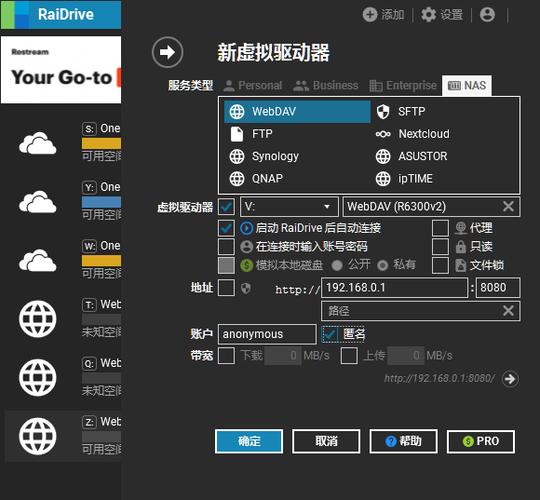Open the account profile icon
The width and height of the screenshot is (540, 500).
tap(487, 15)
